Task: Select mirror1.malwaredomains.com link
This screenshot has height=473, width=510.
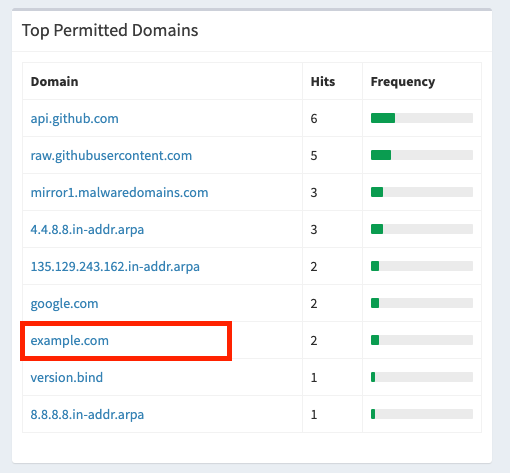Action: [119, 192]
